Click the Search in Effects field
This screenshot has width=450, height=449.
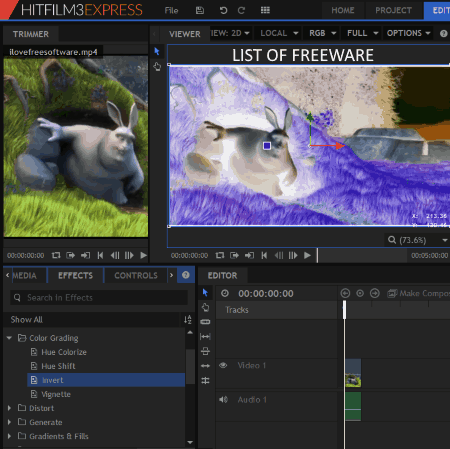click(x=99, y=298)
